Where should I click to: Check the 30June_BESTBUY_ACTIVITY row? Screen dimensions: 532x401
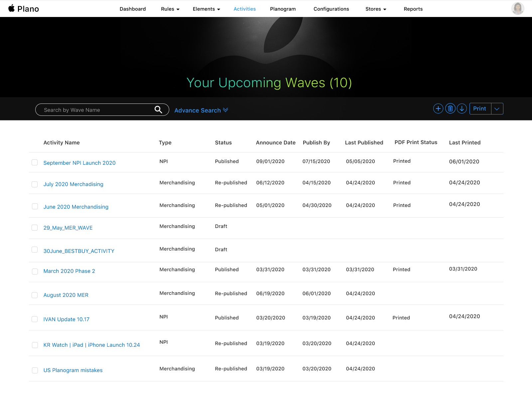coord(35,250)
